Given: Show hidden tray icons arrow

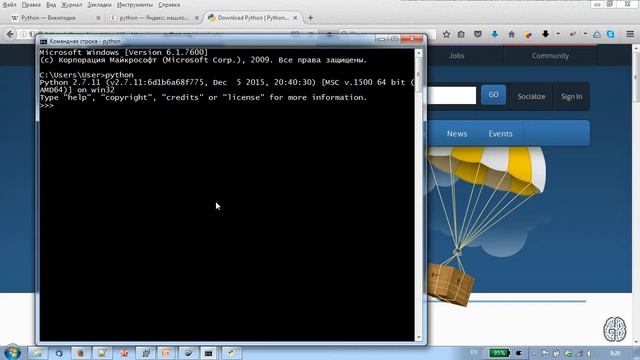Looking at the screenshot, I should [533, 353].
